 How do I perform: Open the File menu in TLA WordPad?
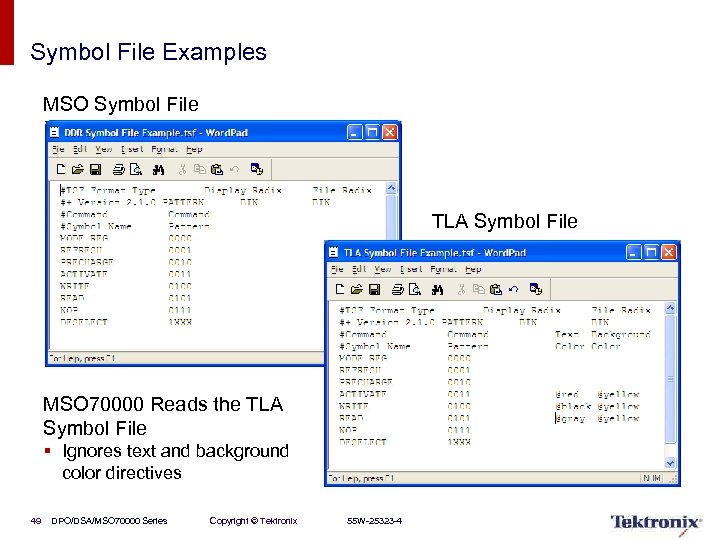[338, 269]
